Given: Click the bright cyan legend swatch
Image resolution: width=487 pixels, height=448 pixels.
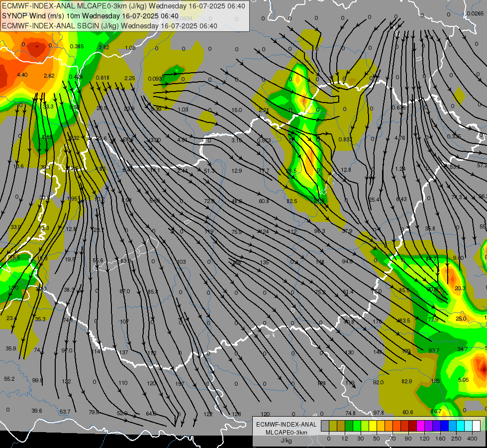Looking at the screenshot, I should coord(460,426).
